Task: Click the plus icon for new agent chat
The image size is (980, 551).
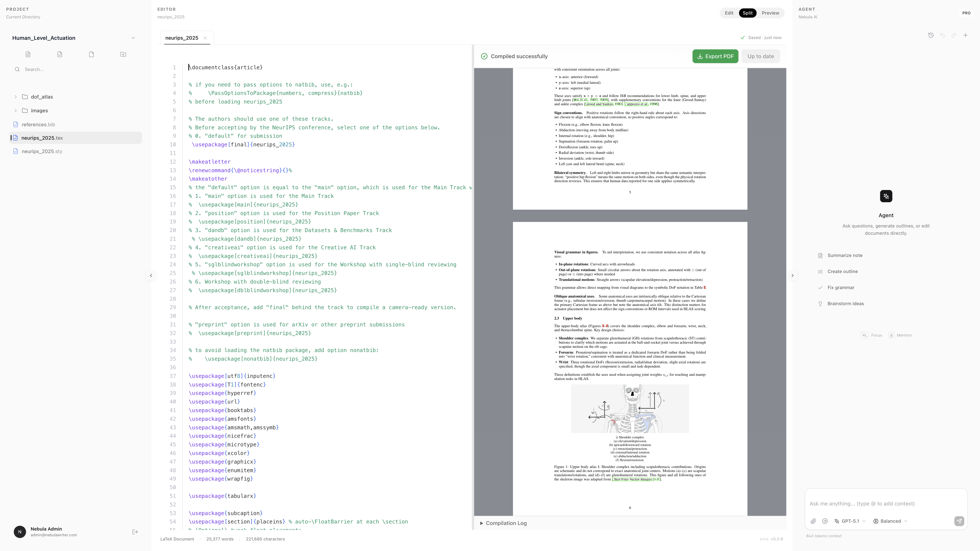Action: [x=965, y=35]
